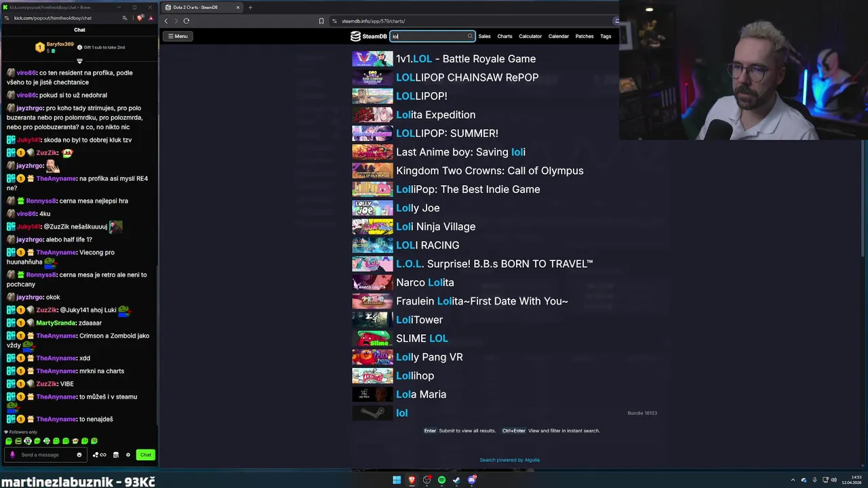Select the first green emote in the emote row

pyautogui.click(x=9, y=441)
